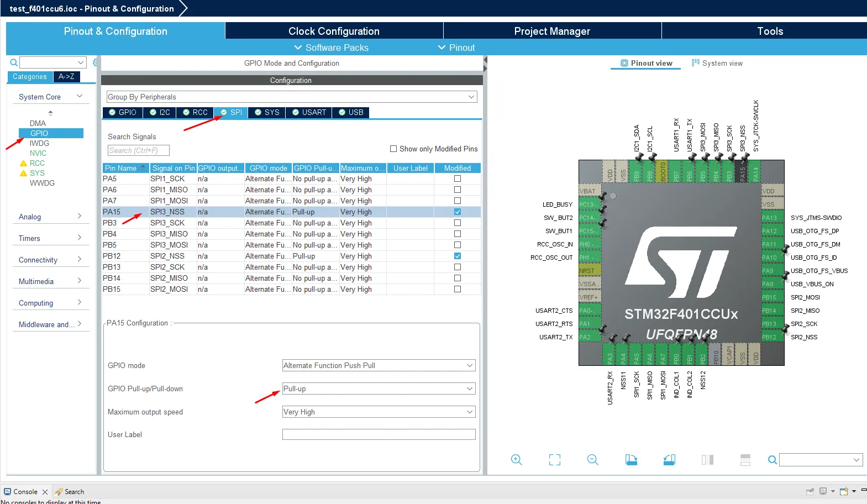Select the PA12 pin on the chip
The width and height of the screenshot is (867, 504).
773,231
